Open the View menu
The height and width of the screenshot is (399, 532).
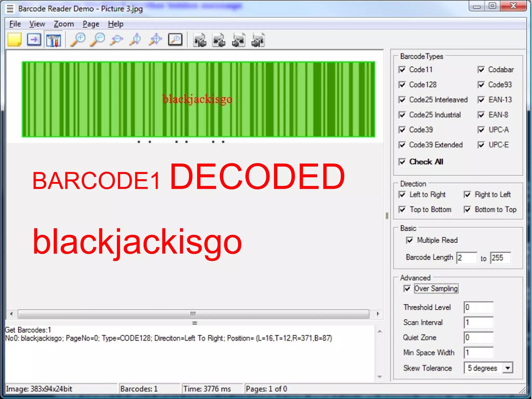(x=37, y=24)
